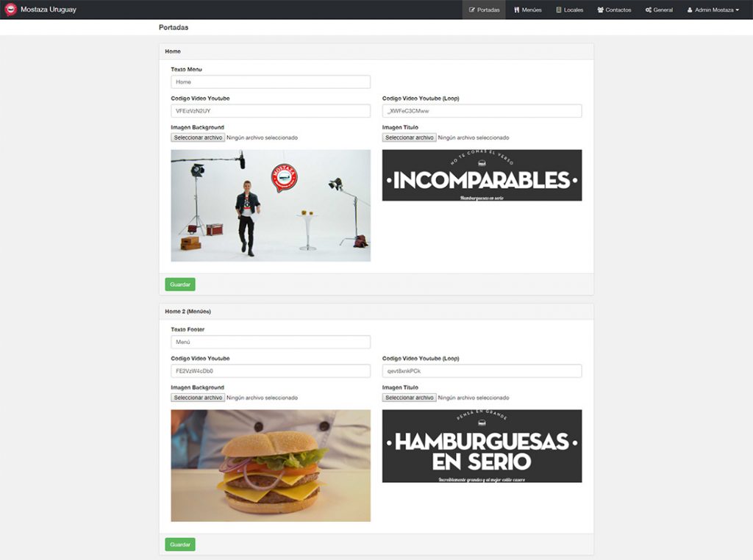Screen dimensions: 753x560
Task: Choose file for Home Imagen Background
Action: tap(198, 137)
